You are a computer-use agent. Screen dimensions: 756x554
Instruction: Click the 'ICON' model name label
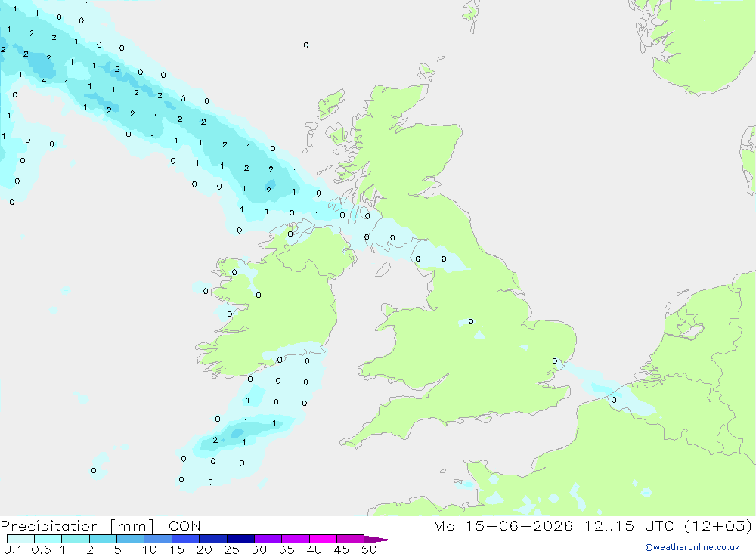point(182,525)
